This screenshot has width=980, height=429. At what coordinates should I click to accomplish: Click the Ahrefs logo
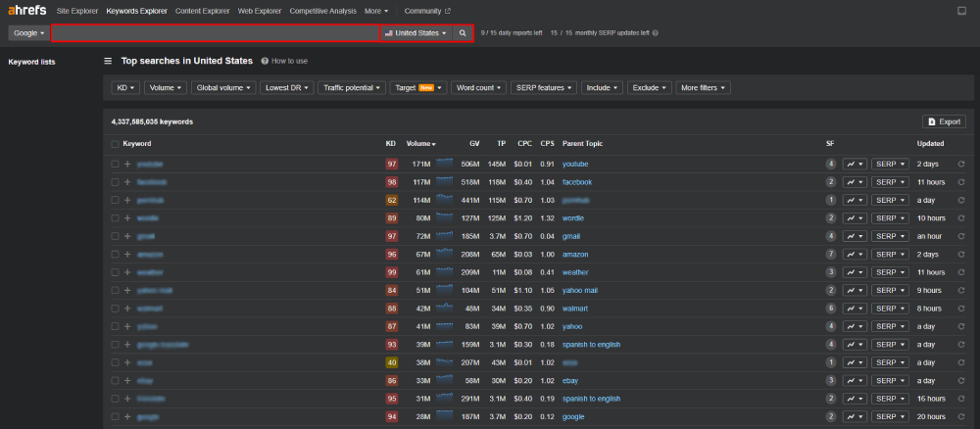coord(26,11)
